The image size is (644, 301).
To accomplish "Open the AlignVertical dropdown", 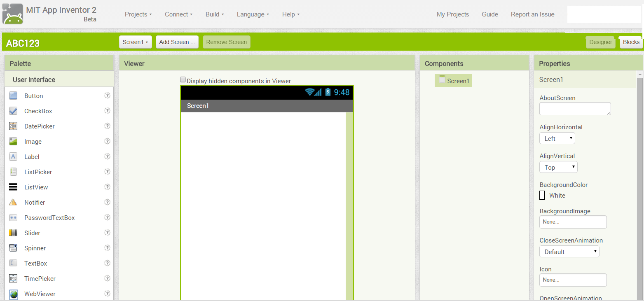I will click(558, 167).
